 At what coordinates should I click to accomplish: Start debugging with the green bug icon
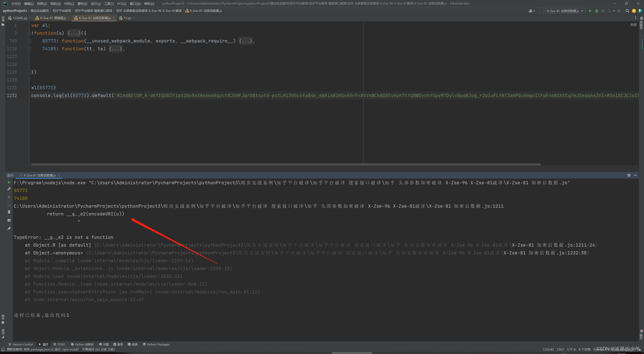point(597,11)
